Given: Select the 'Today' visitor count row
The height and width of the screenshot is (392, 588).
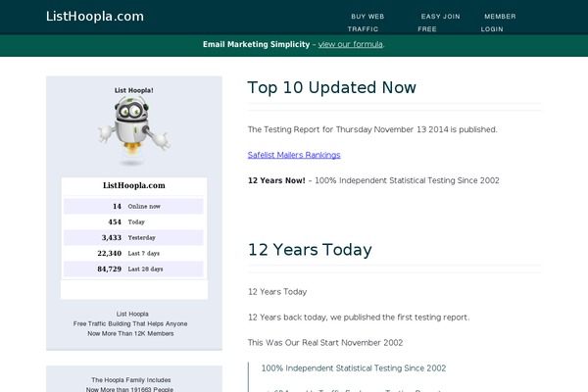Looking at the screenshot, I should (134, 222).
